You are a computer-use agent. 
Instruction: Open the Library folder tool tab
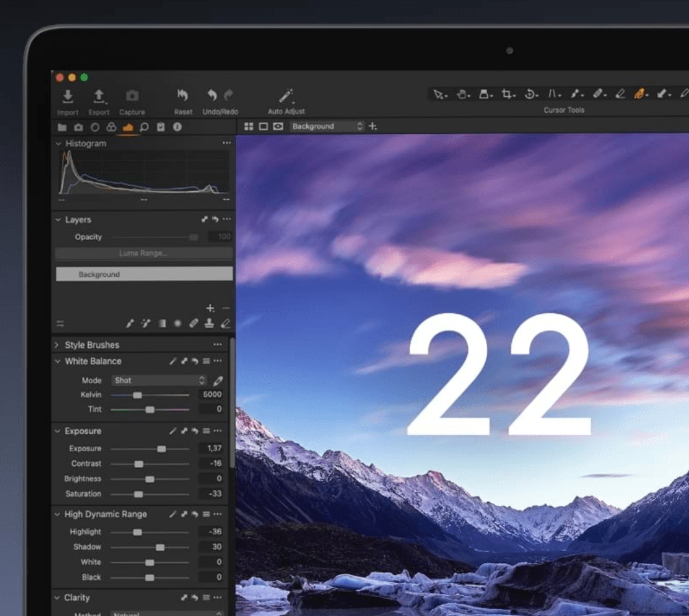tap(62, 127)
